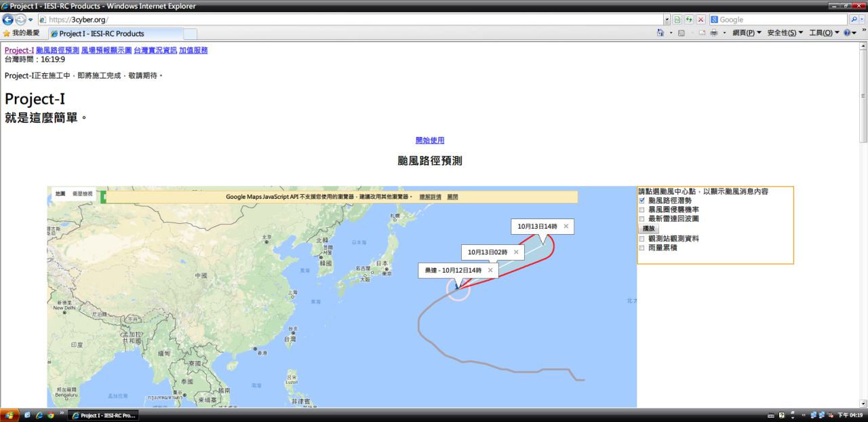The height and width of the screenshot is (422, 868).
Task: Open the 風場預報顯示圖 navigation link
Action: click(106, 50)
